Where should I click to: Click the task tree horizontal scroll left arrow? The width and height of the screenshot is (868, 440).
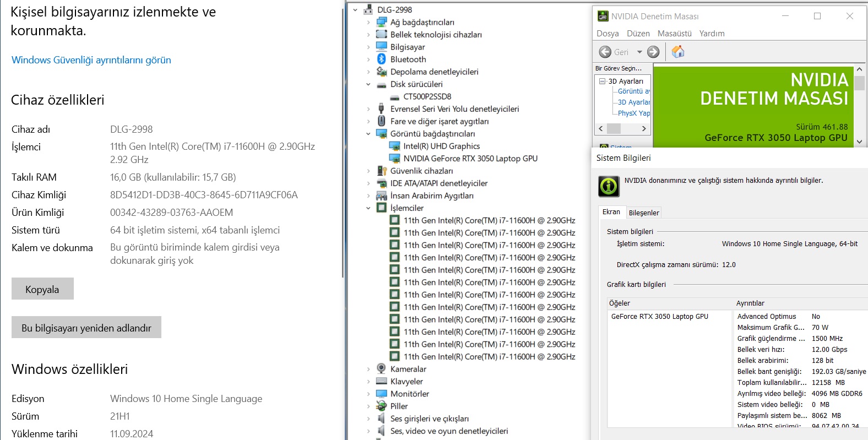(601, 128)
